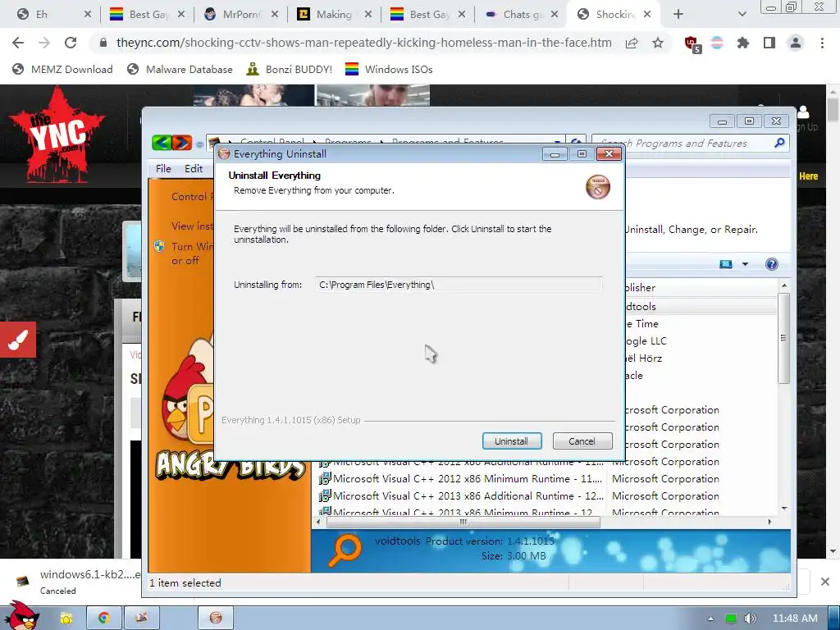Click the Turn Windows features on or off link

[x=191, y=253]
